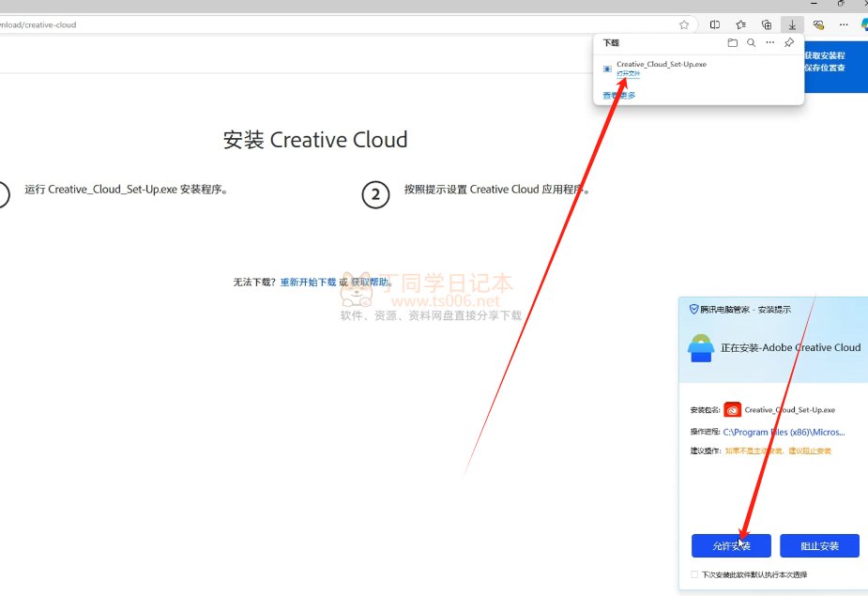Viewport: 868px width, 596px height.
Task: Click the blue 获取安装程 banner
Action: pyautogui.click(x=836, y=67)
